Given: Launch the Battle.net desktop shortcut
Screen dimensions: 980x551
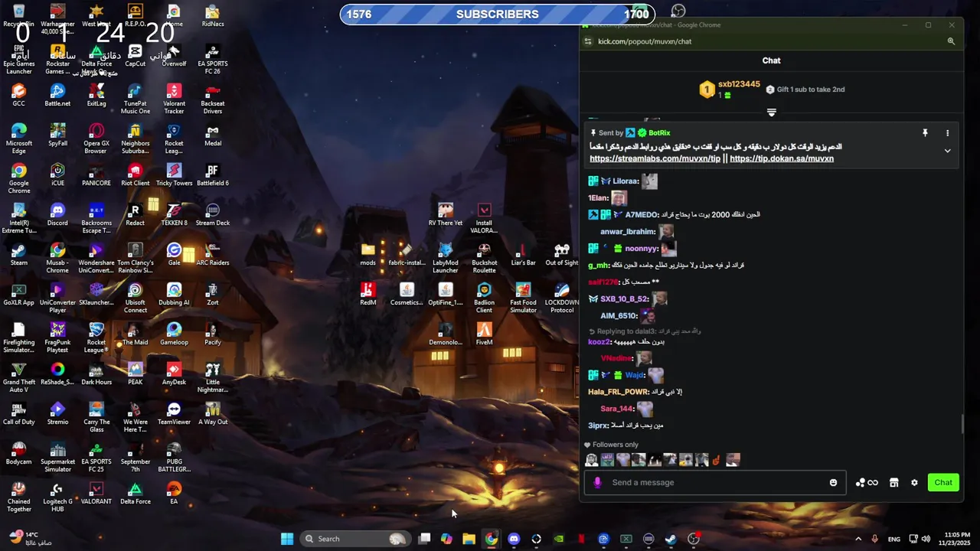Looking at the screenshot, I should pos(57,95).
